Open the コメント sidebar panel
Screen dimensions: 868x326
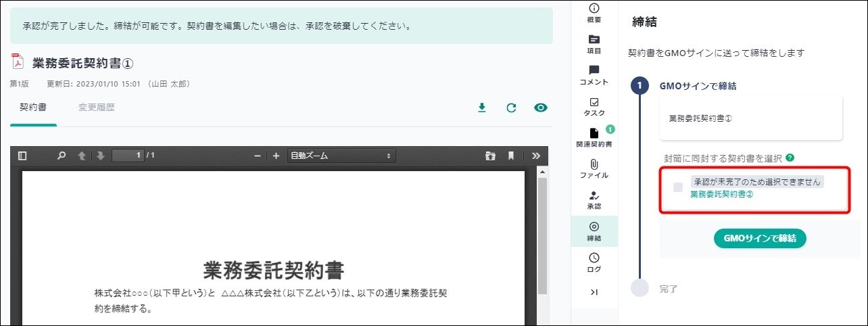594,75
